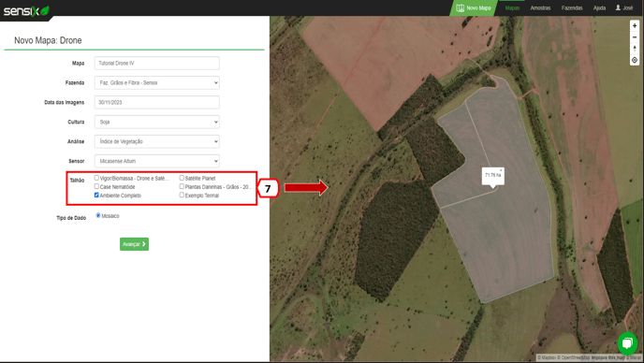Click the geolocate target icon on map
The width and height of the screenshot is (644, 363).
635,60
